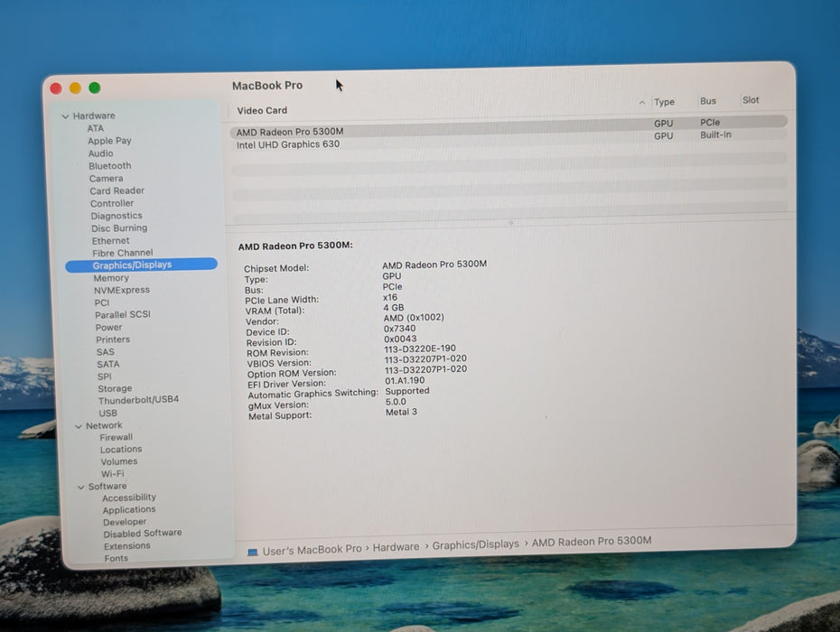The image size is (840, 632).
Task: Click Graphics/Displays in the path bar
Action: click(476, 544)
